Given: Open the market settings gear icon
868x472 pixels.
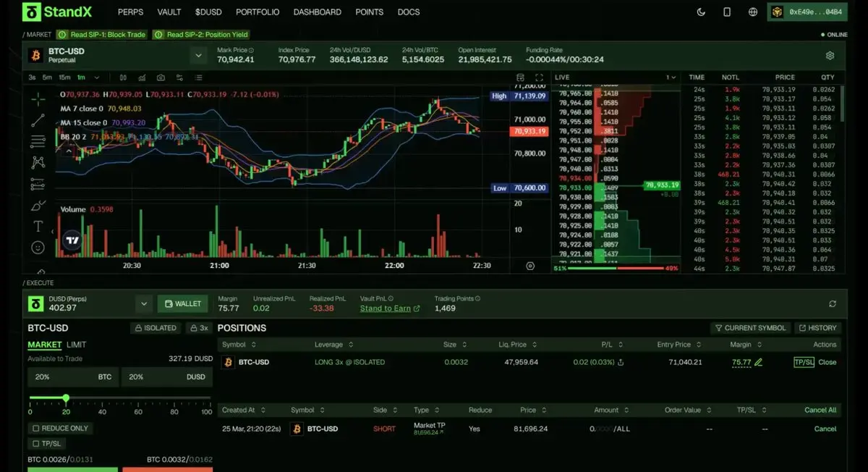Looking at the screenshot, I should (830, 56).
